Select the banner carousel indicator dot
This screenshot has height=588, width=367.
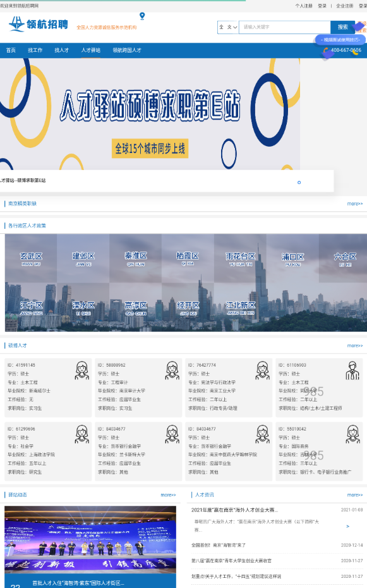pos(299,183)
